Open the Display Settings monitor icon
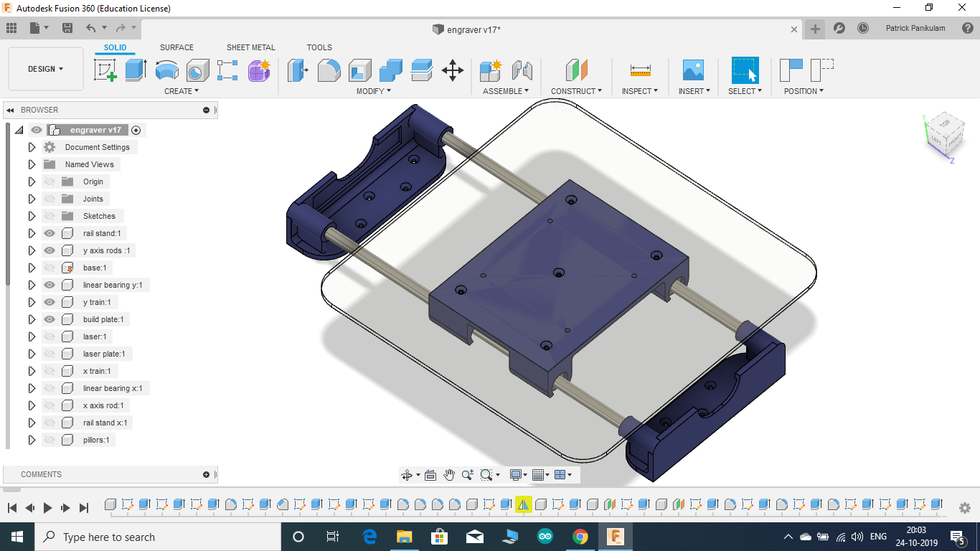The height and width of the screenshot is (551, 980). click(x=514, y=475)
